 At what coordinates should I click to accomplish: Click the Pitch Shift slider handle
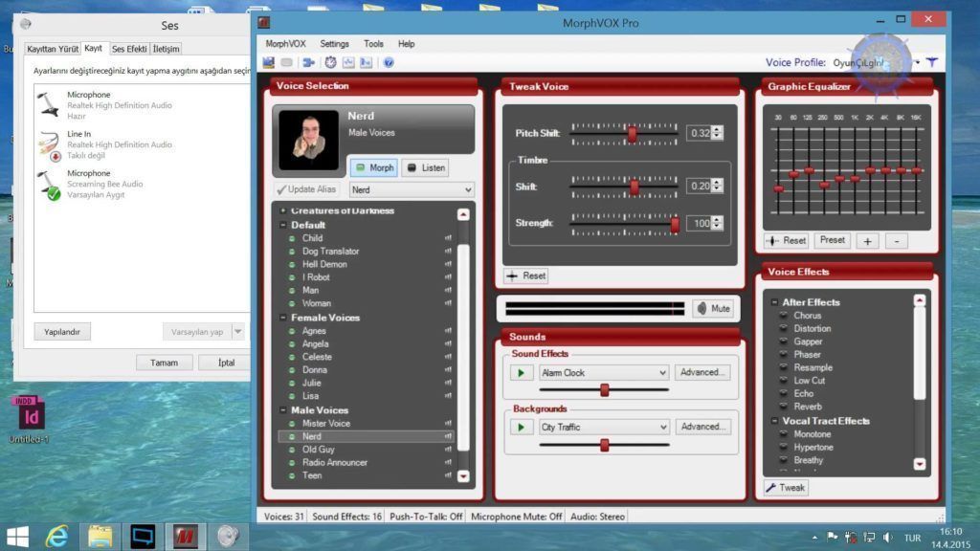click(632, 134)
